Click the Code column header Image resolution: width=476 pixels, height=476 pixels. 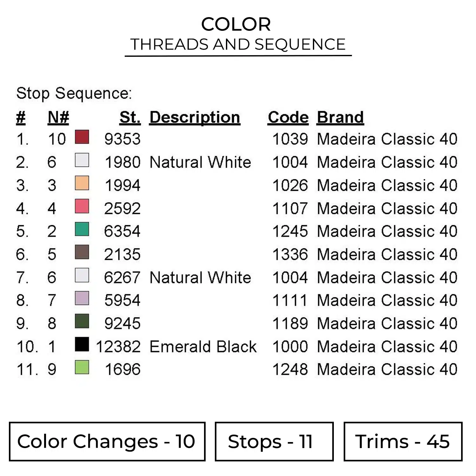coord(288,117)
